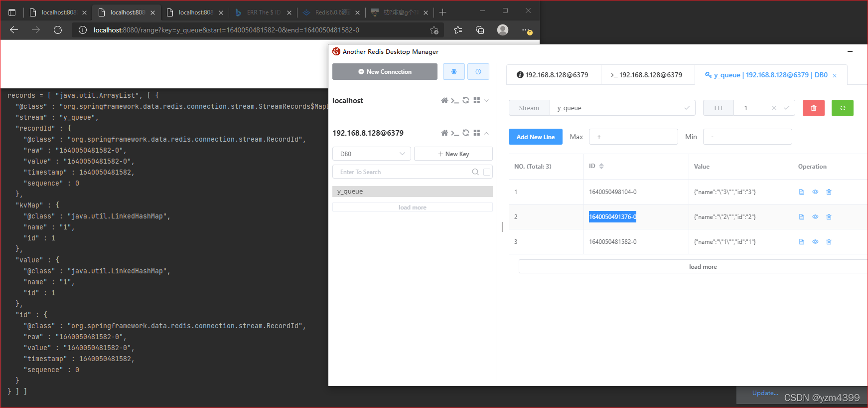
Task: Click the Min ID input field
Action: tap(747, 137)
